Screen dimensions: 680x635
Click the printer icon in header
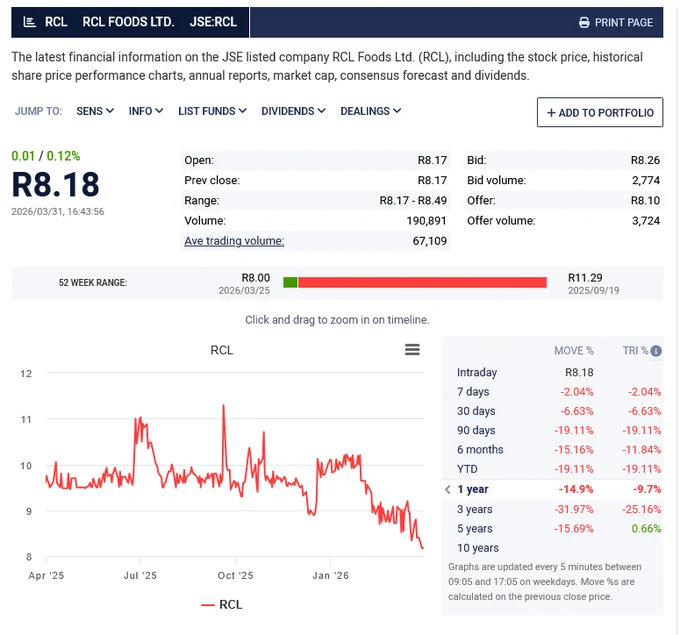[x=584, y=23]
